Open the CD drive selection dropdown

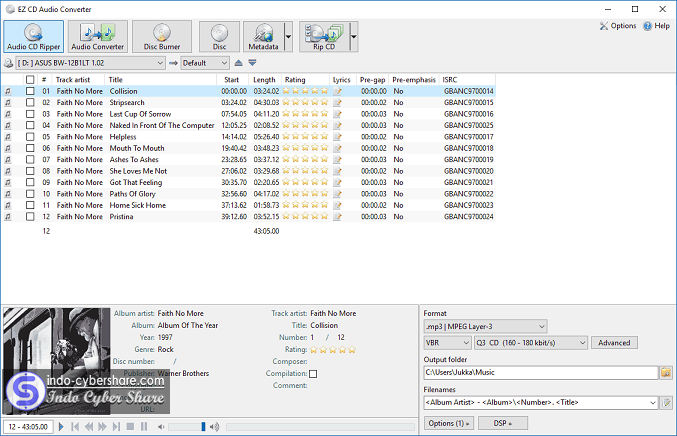click(x=90, y=63)
